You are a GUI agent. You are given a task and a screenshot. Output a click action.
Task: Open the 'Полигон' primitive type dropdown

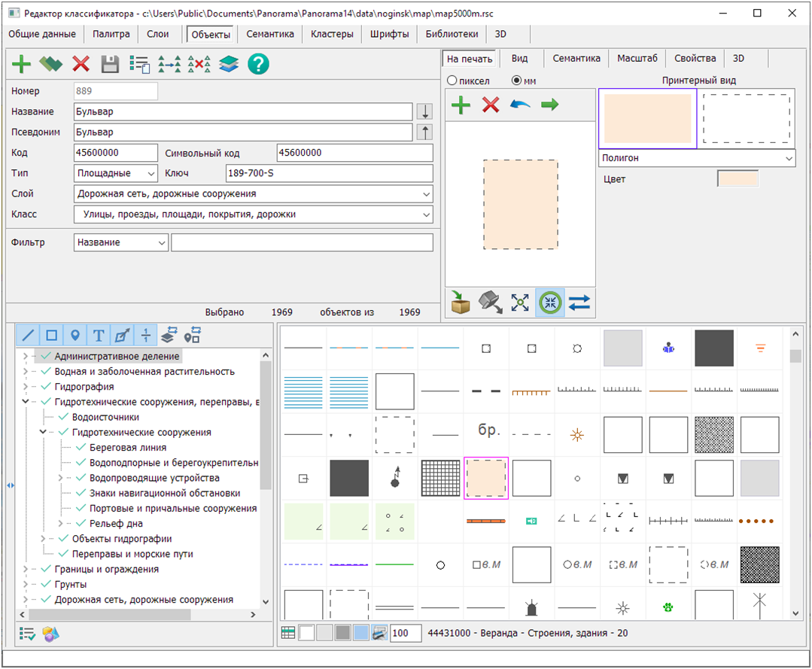coord(788,158)
